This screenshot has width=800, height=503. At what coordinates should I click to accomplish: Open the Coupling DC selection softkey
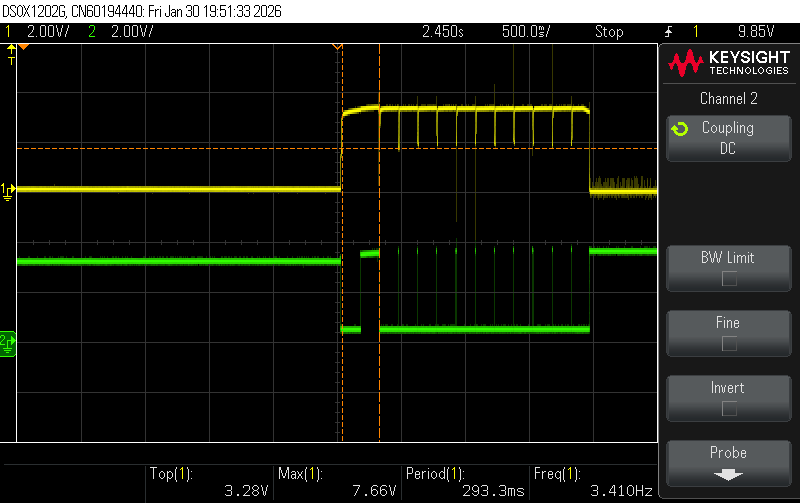point(729,138)
